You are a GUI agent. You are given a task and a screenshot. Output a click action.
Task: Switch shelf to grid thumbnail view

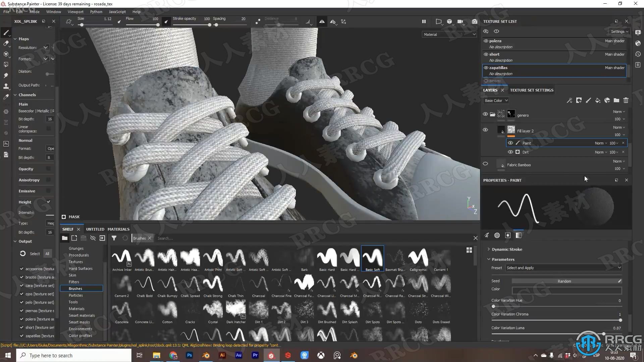click(469, 250)
